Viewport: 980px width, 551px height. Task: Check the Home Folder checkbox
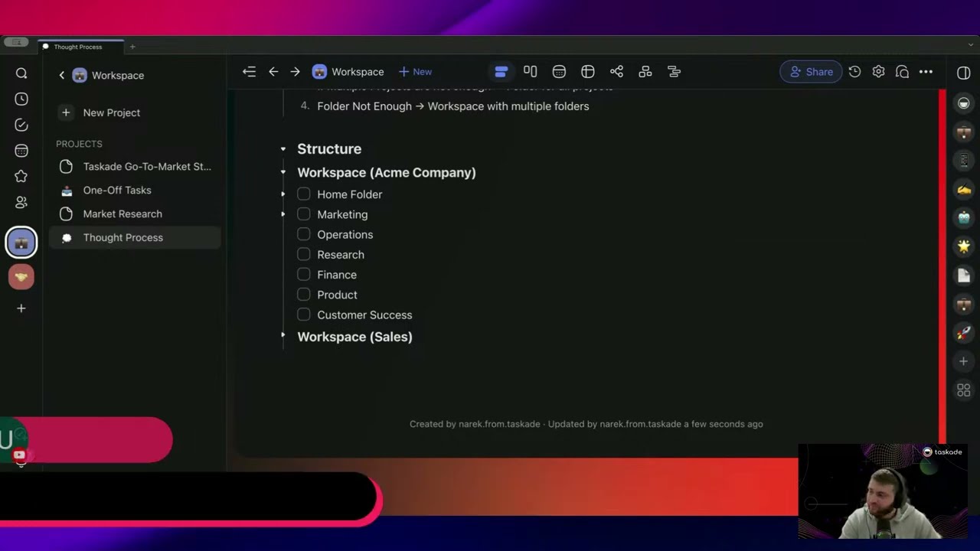click(304, 194)
